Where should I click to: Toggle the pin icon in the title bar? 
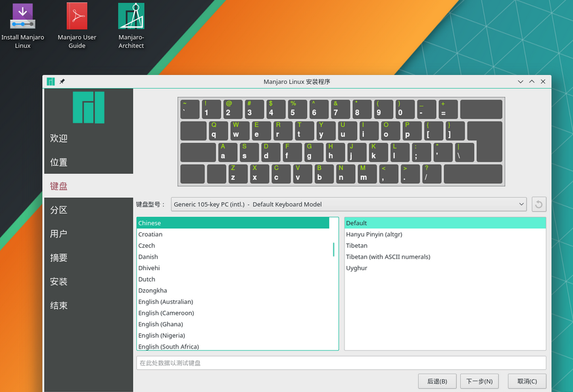pyautogui.click(x=62, y=81)
